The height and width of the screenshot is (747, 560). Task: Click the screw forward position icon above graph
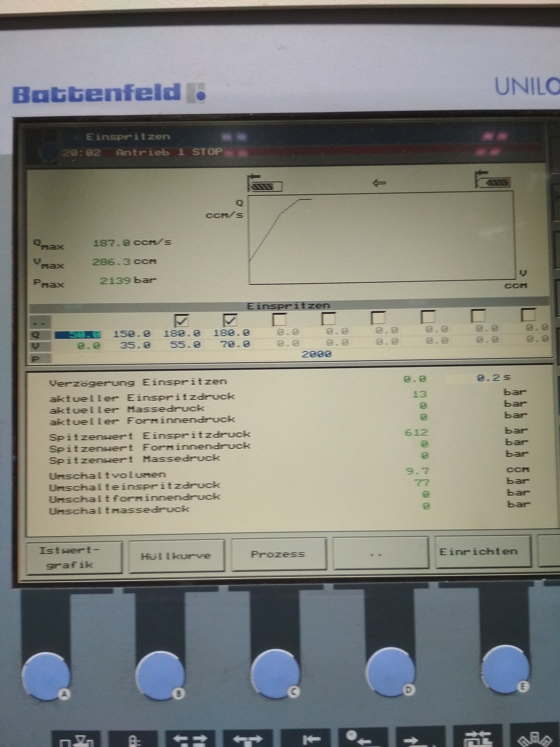[x=265, y=184]
